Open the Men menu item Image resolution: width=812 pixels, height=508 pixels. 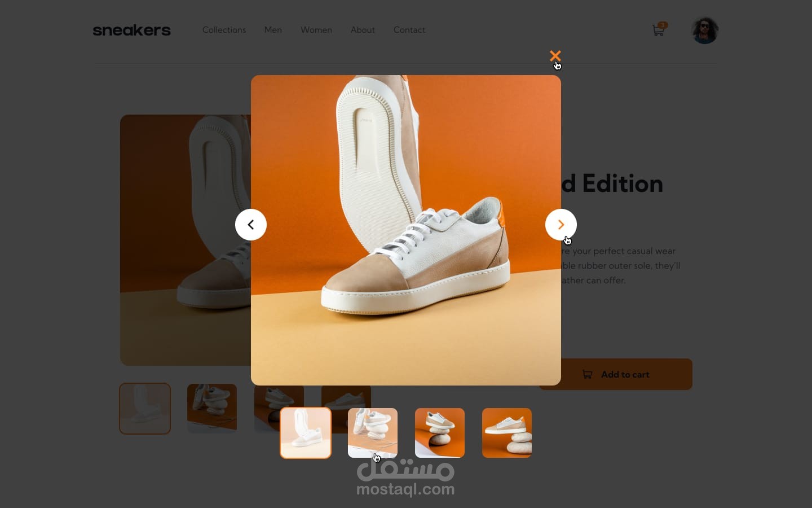click(273, 30)
